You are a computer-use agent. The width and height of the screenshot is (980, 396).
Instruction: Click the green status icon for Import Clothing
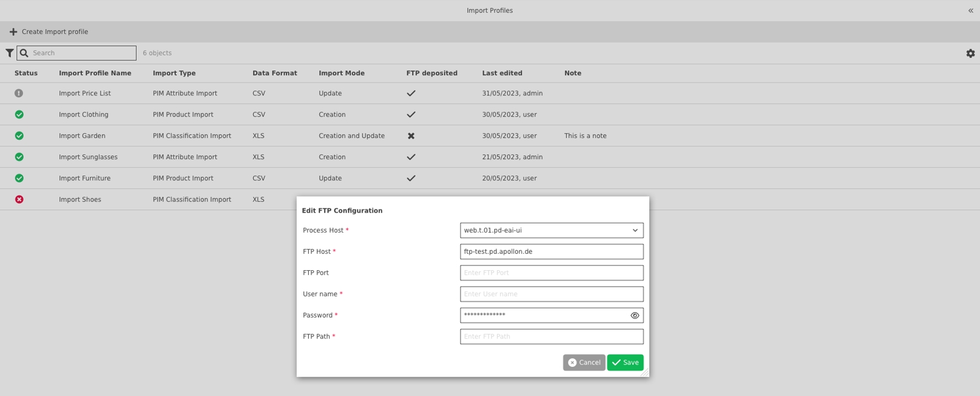pos(19,114)
